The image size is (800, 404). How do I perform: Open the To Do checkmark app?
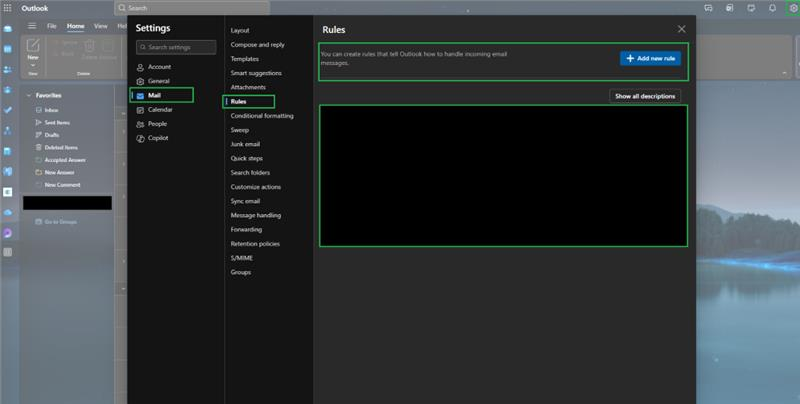[x=8, y=110]
